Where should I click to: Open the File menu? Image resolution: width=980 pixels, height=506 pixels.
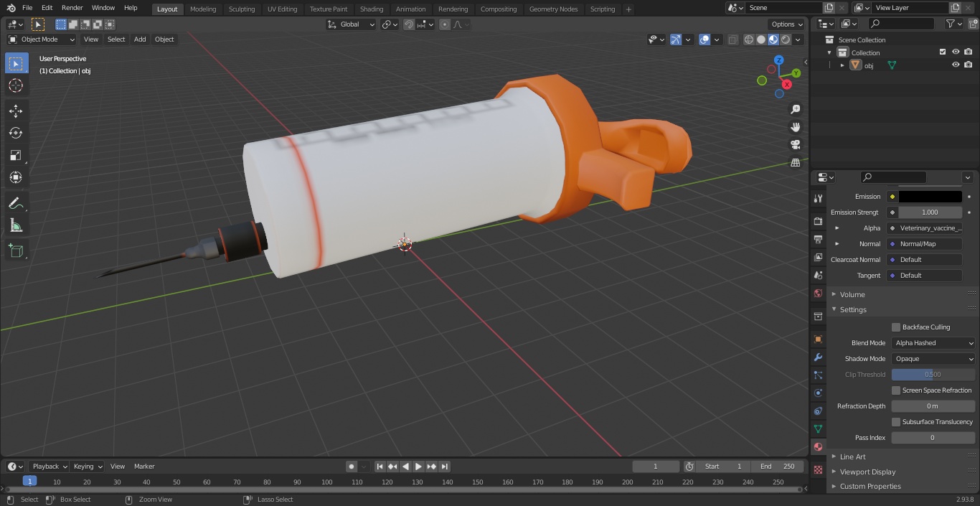[27, 8]
